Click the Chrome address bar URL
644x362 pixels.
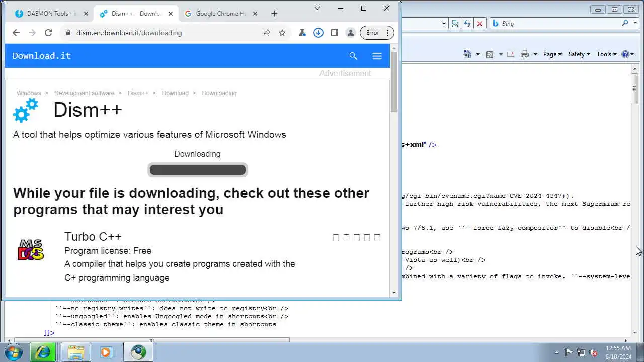point(129,33)
